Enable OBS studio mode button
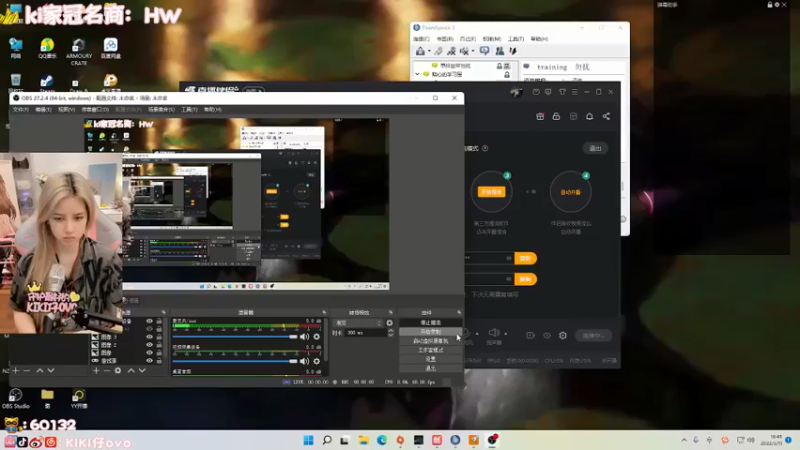 pyautogui.click(x=430, y=350)
